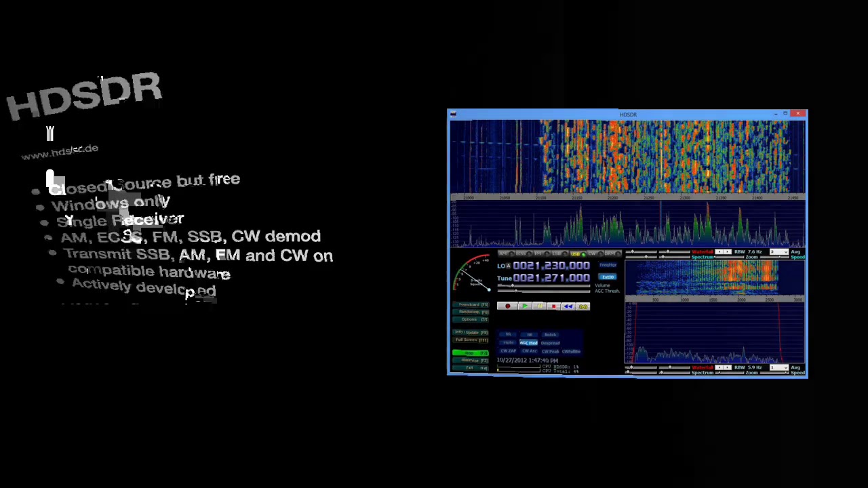
Task: Toggle the loop playback button
Action: pos(583,306)
